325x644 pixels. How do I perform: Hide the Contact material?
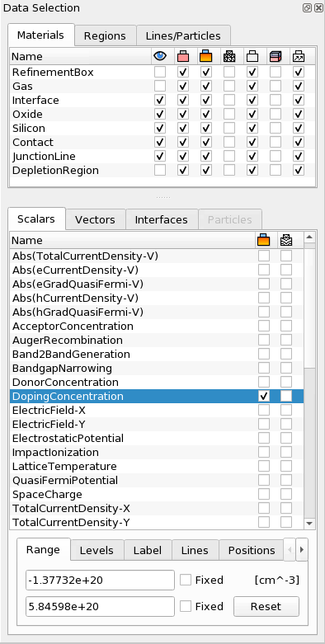[160, 142]
